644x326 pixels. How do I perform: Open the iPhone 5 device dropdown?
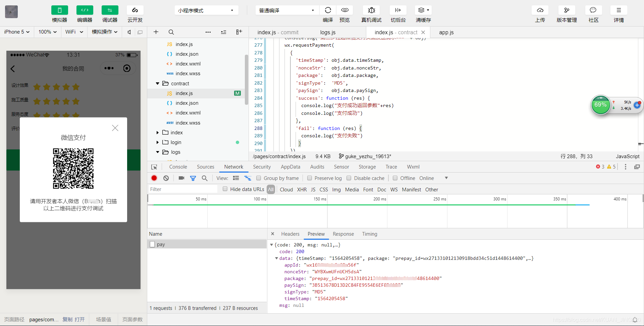(x=17, y=32)
